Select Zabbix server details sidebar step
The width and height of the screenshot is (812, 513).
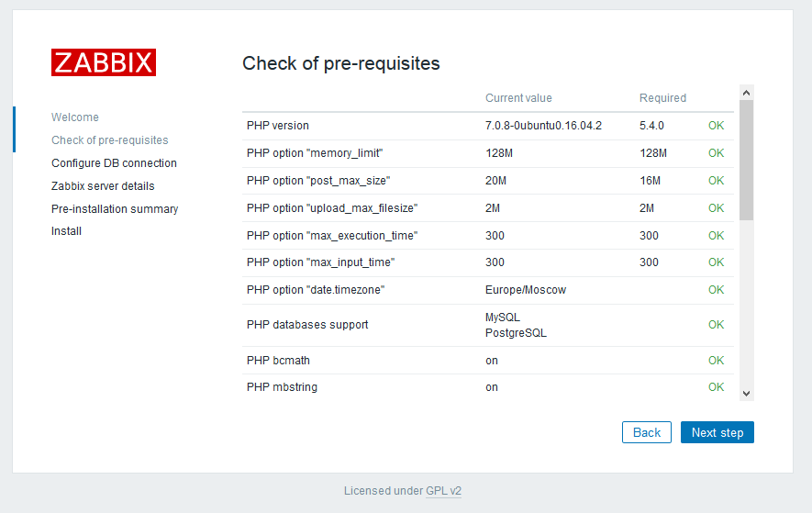(x=103, y=185)
